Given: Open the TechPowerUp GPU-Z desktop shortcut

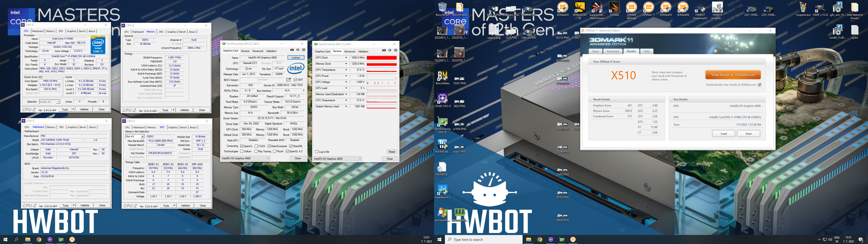Looking at the screenshot, I should point(442,125).
